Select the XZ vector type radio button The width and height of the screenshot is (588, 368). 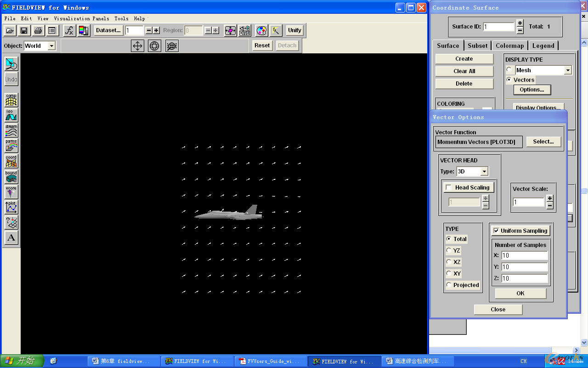click(449, 262)
